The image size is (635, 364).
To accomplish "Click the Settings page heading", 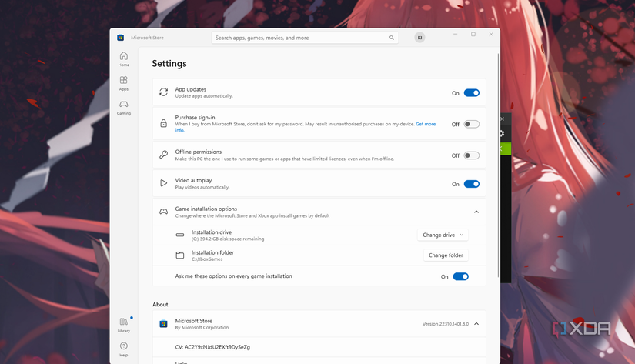I will (169, 64).
